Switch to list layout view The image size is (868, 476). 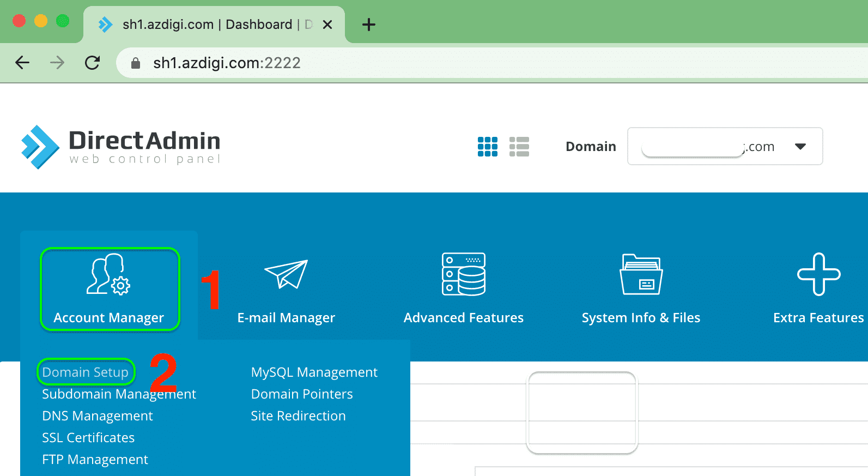click(x=519, y=147)
